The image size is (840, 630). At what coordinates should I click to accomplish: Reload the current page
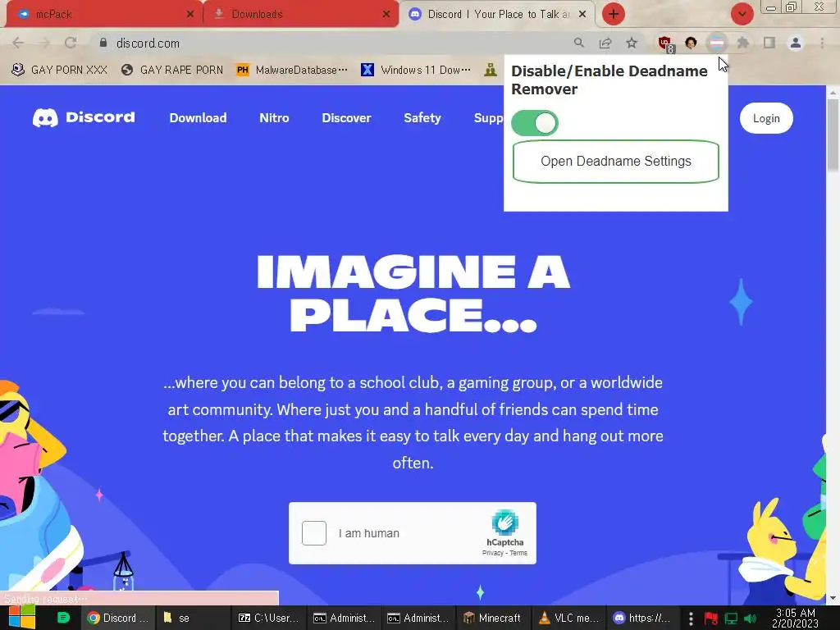pyautogui.click(x=71, y=43)
